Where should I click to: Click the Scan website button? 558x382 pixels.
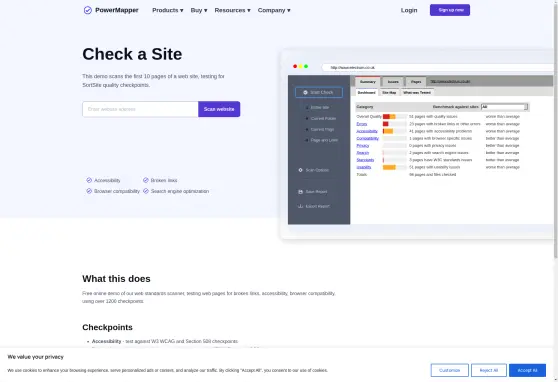219,109
